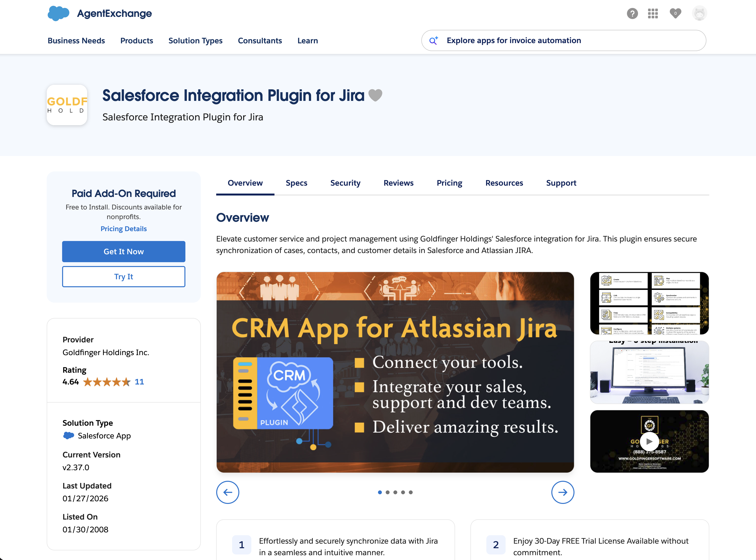Open the help question mark icon
756x560 pixels.
click(632, 13)
